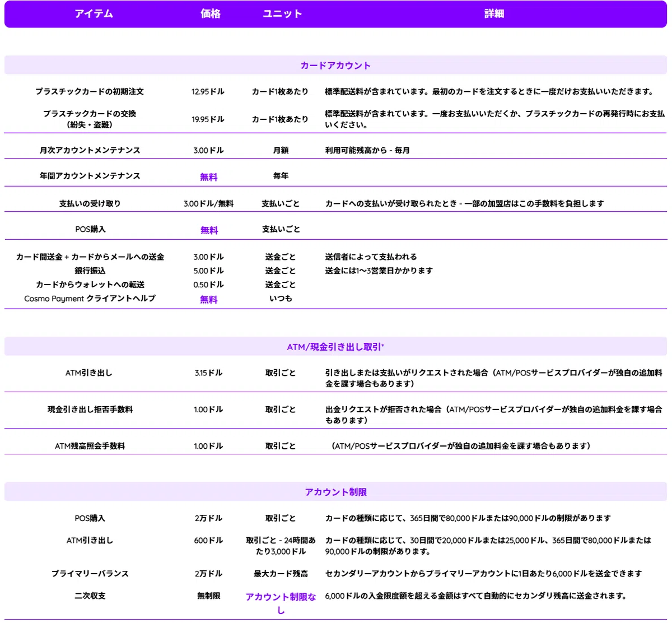Image resolution: width=672 pixels, height=623 pixels.
Task: Select the 銀行振込 item
Action: tap(90, 271)
